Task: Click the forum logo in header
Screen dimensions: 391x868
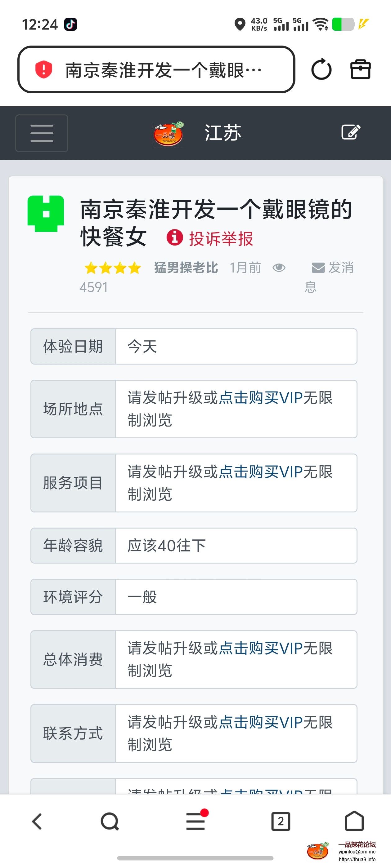Action: [x=168, y=134]
